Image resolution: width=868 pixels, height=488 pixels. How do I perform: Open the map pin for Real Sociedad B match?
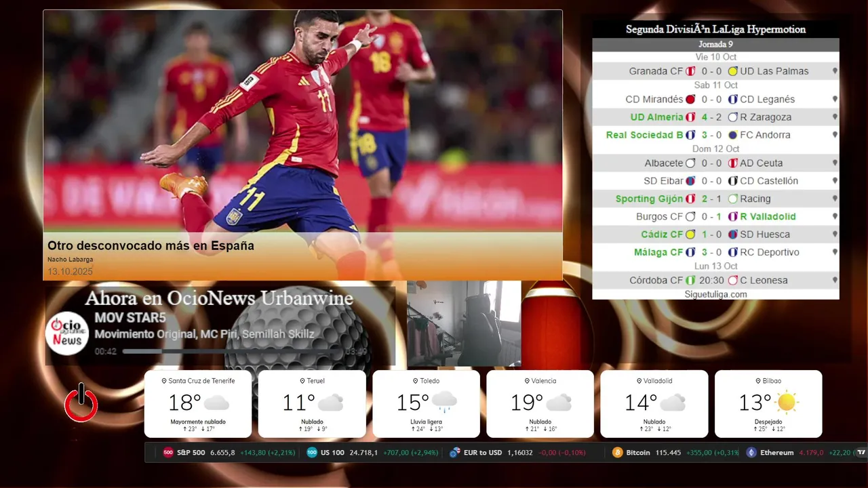click(835, 135)
